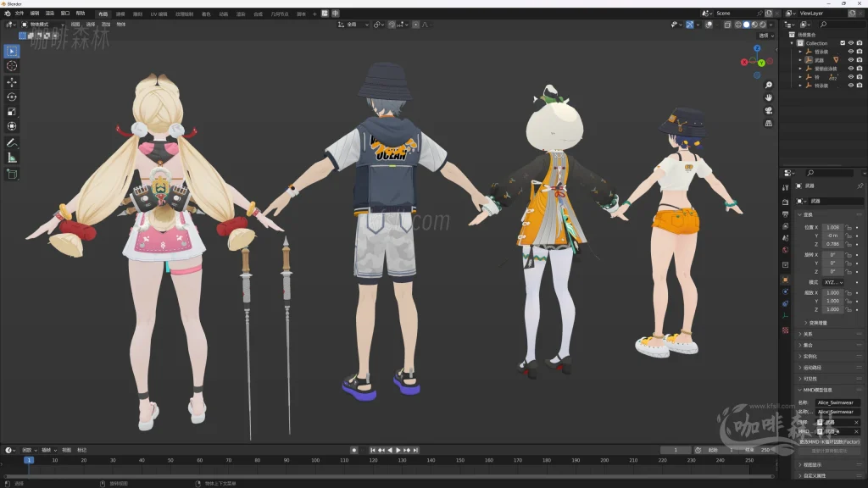The image size is (868, 488).
Task: Open the World properties tab
Action: tap(785, 250)
